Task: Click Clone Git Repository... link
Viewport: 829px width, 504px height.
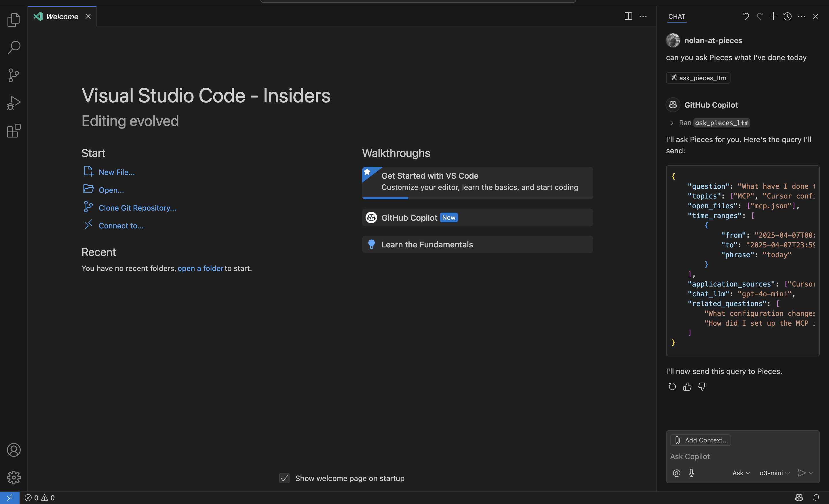Action: (137, 208)
